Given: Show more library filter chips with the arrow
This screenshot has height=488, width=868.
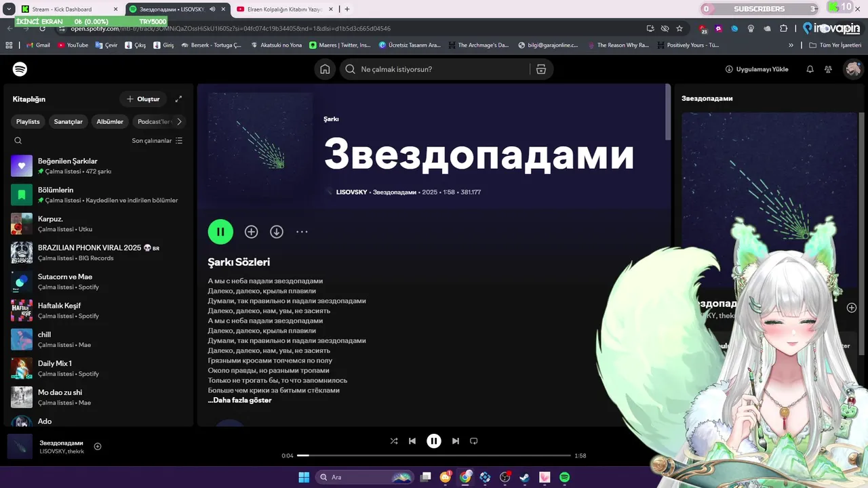Looking at the screenshot, I should (x=179, y=122).
